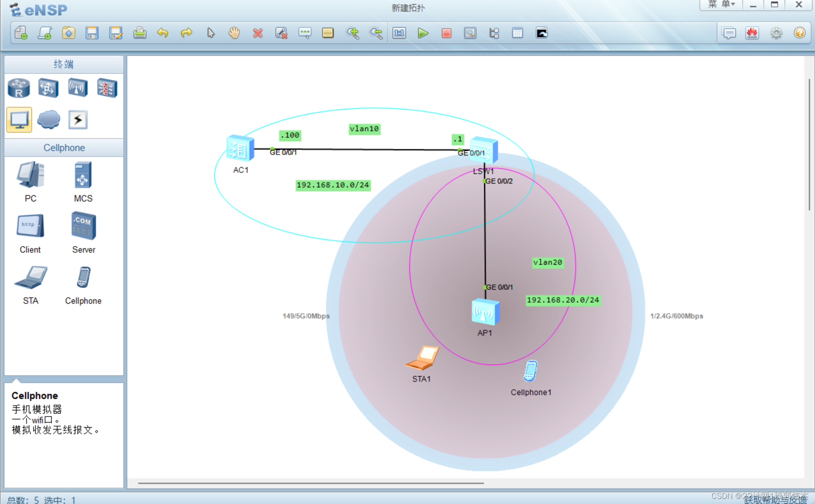Click the rectangle palette icon
The height and width of the screenshot is (504, 815).
click(x=328, y=33)
